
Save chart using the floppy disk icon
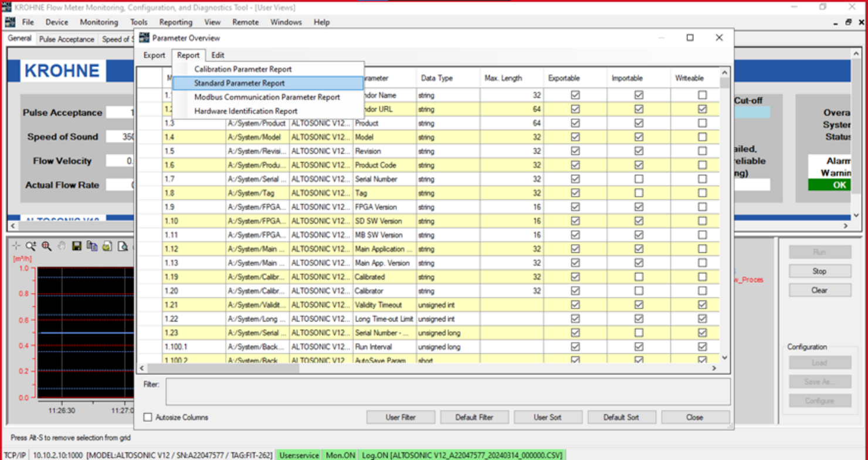point(77,246)
